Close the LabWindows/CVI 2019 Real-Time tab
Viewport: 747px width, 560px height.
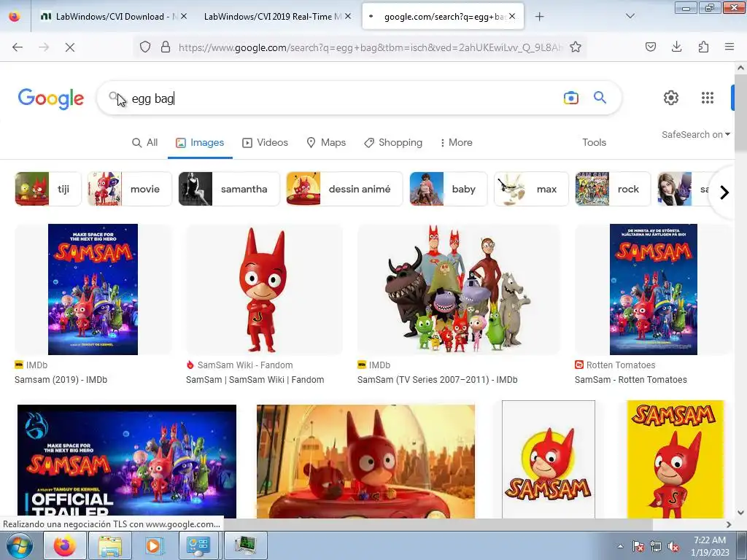[348, 16]
